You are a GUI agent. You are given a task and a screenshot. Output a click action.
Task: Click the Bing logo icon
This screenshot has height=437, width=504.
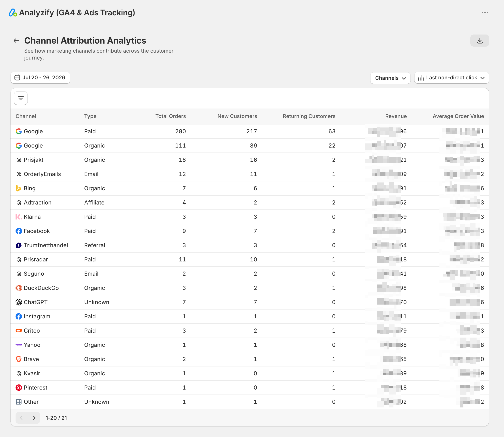[x=19, y=188]
